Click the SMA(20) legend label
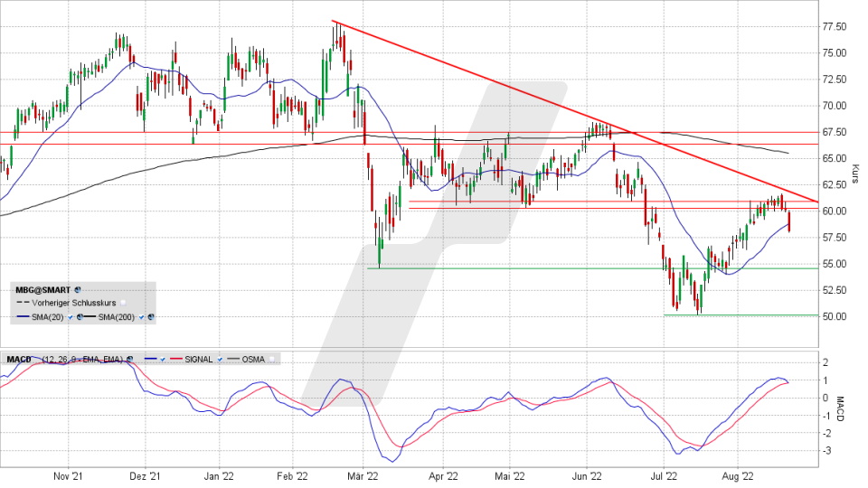The width and height of the screenshot is (868, 488). click(48, 317)
